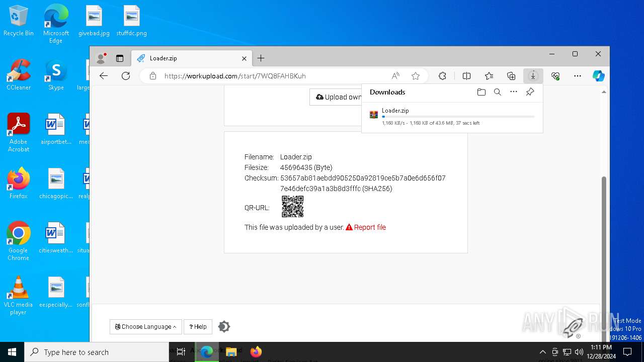Screen dimensions: 644x362
Task: Select the CCleaner desktop shortcut
Action: coord(19,75)
